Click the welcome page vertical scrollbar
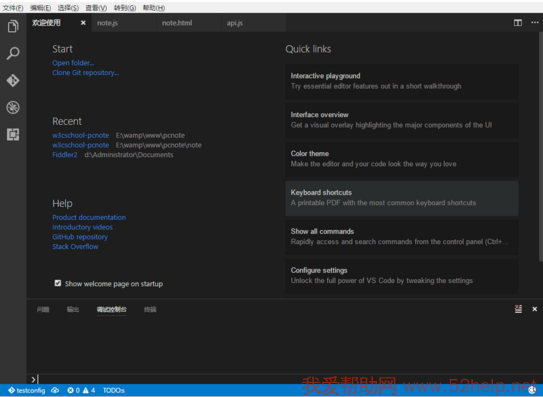This screenshot has height=397, width=543. coord(541,147)
